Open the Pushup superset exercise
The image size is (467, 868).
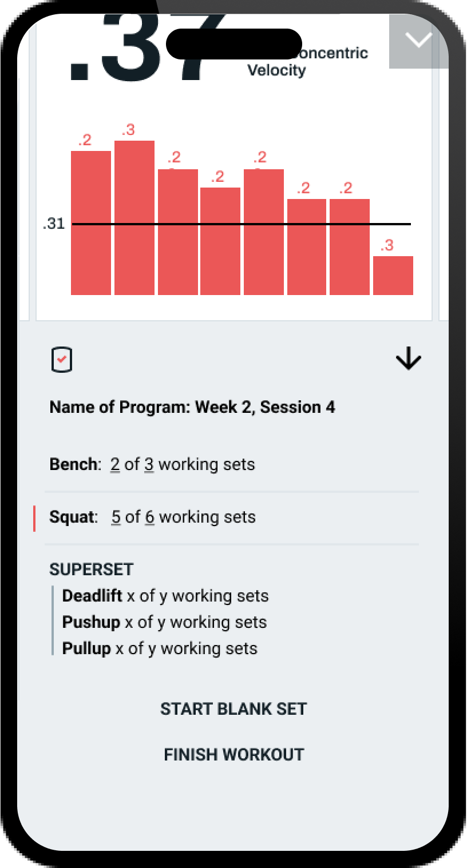[x=164, y=622]
